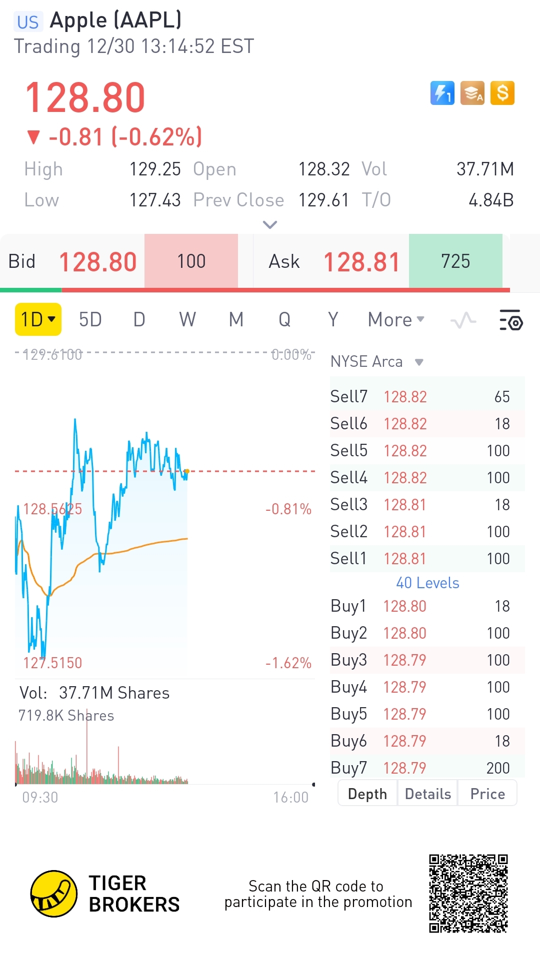The width and height of the screenshot is (540, 980).
Task: Open the chart indicator waveform icon
Action: pos(463,320)
